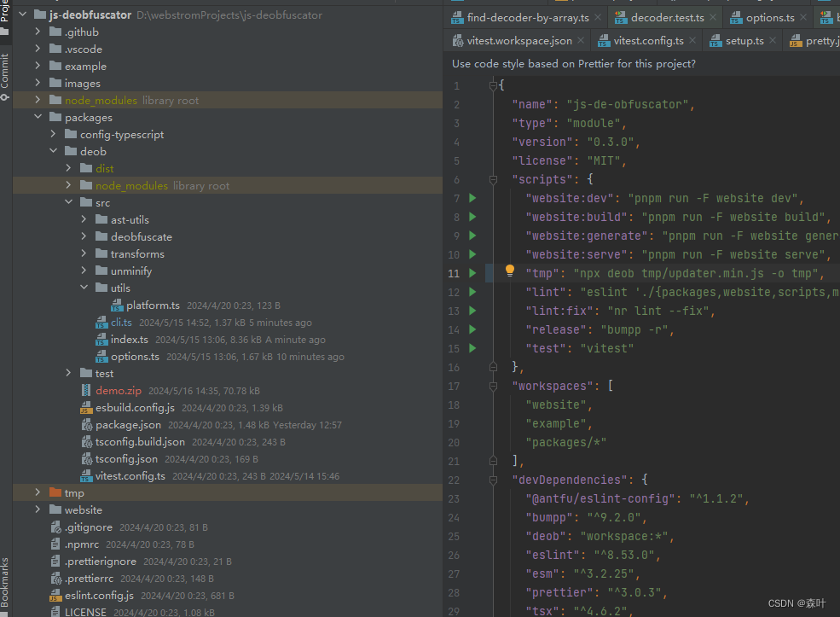Collapse the utils folder
Image resolution: width=840 pixels, height=617 pixels.
point(84,288)
